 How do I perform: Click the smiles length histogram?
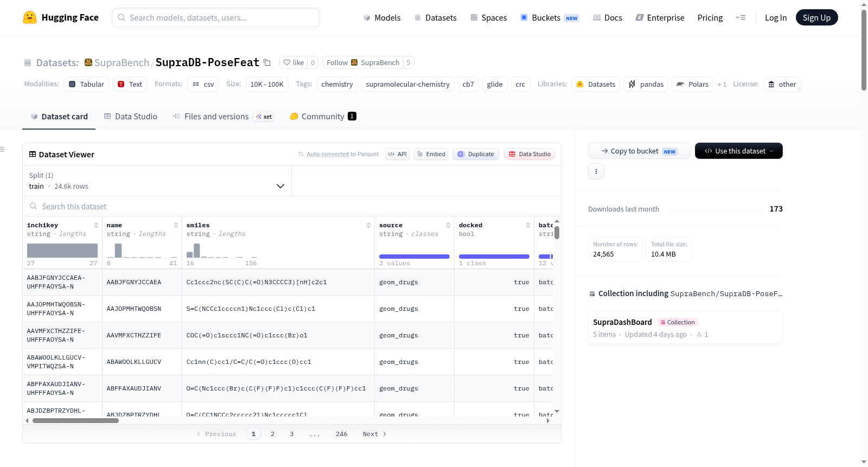coord(222,251)
